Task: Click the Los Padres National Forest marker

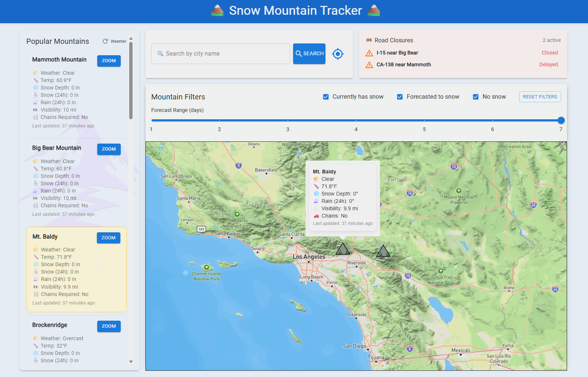Action: 237,214
